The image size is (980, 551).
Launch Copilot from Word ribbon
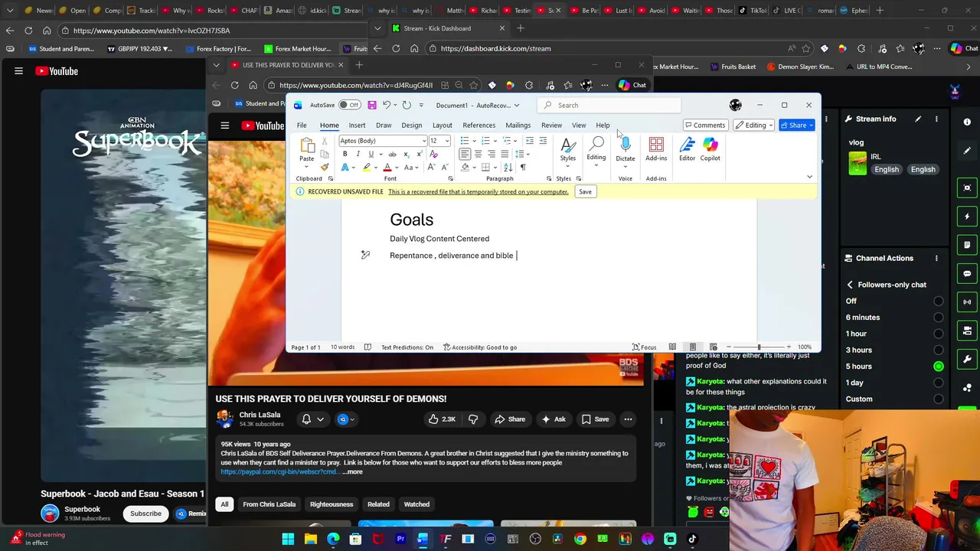(710, 149)
